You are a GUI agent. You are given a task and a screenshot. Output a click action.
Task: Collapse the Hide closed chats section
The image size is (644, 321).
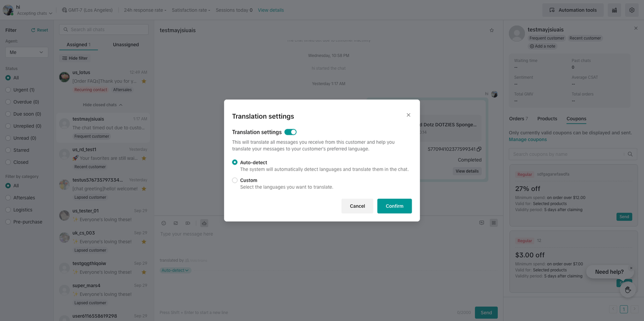click(x=103, y=105)
